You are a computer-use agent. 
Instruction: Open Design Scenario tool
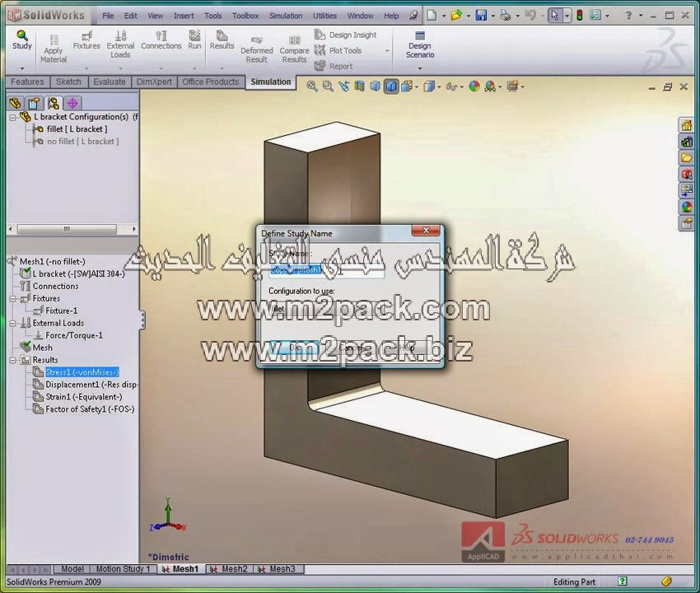420,44
